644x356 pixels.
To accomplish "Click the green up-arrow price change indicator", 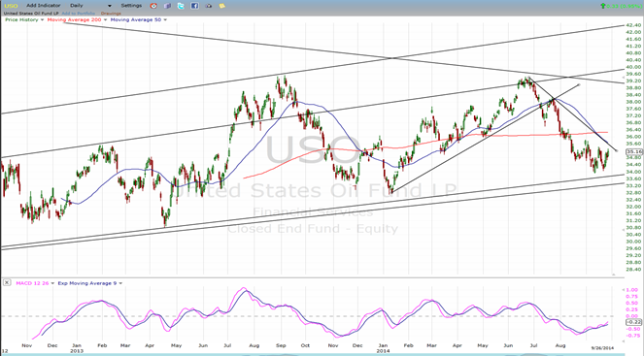I will coord(602,6).
